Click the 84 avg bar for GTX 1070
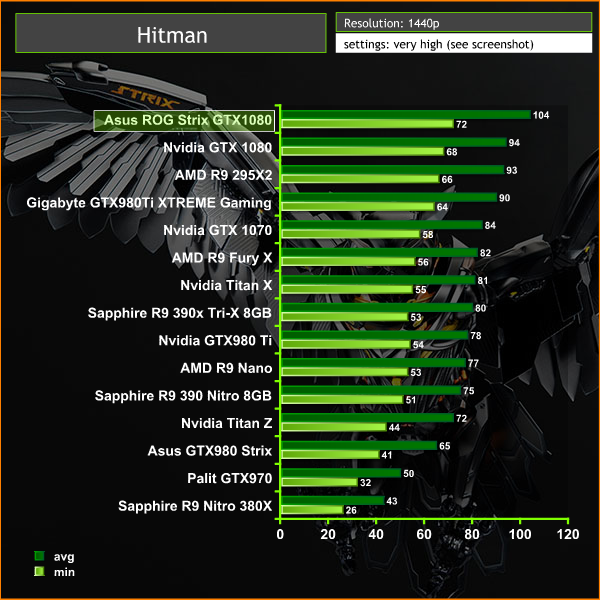Viewport: 600px width, 600px height. (x=382, y=225)
